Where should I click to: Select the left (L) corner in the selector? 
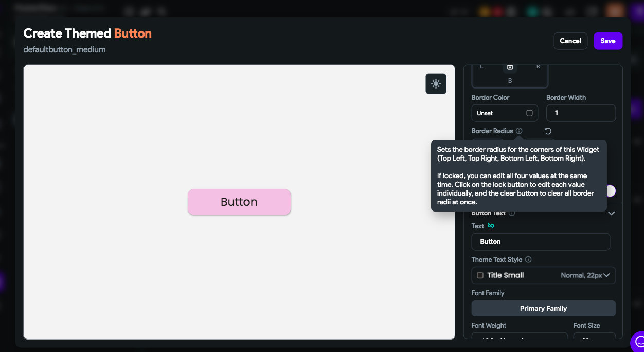tap(482, 66)
